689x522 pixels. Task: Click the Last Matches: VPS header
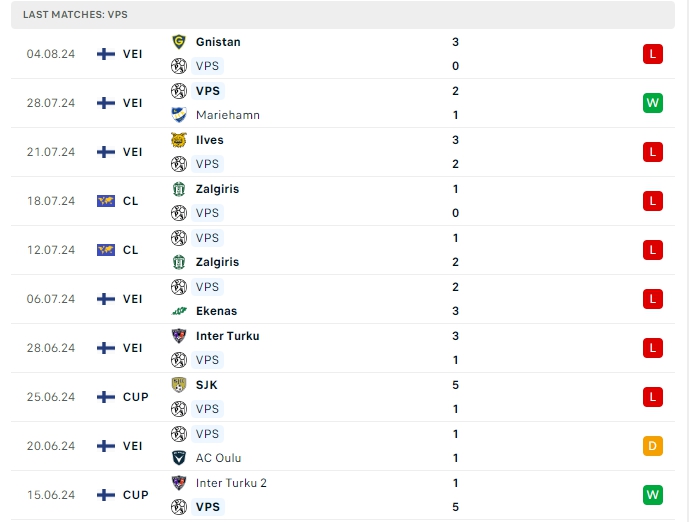coord(76,15)
